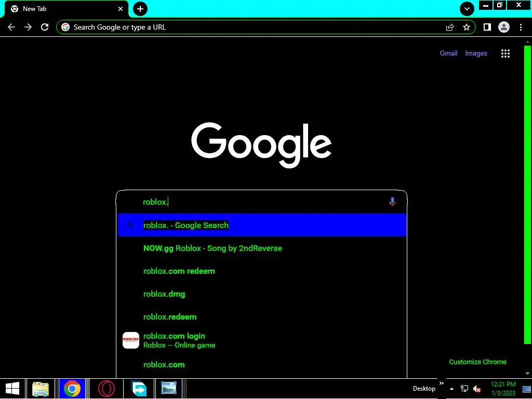The image size is (532, 399).
Task: Select the New Tab tab
Action: click(66, 9)
